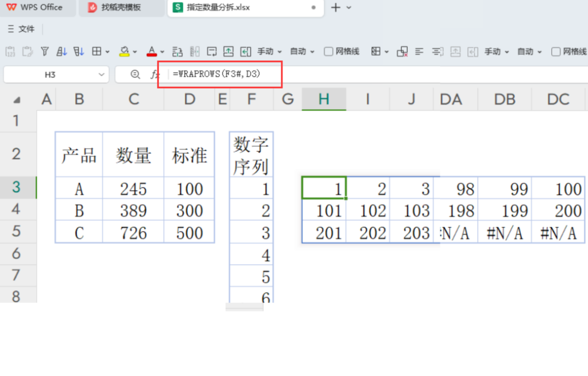Click the column width adjust icon
This screenshot has height=376, width=588.
pyautogui.click(x=195, y=52)
